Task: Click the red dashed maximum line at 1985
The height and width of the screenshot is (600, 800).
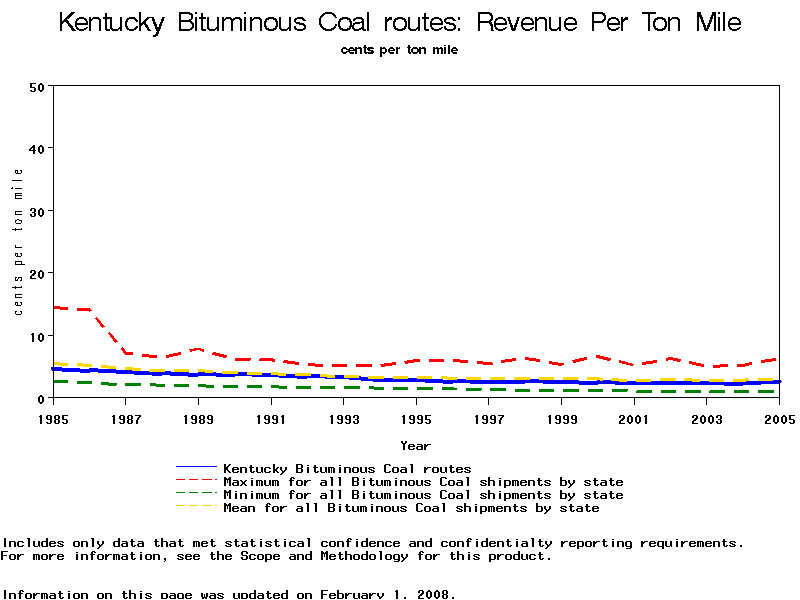Action: (x=54, y=307)
